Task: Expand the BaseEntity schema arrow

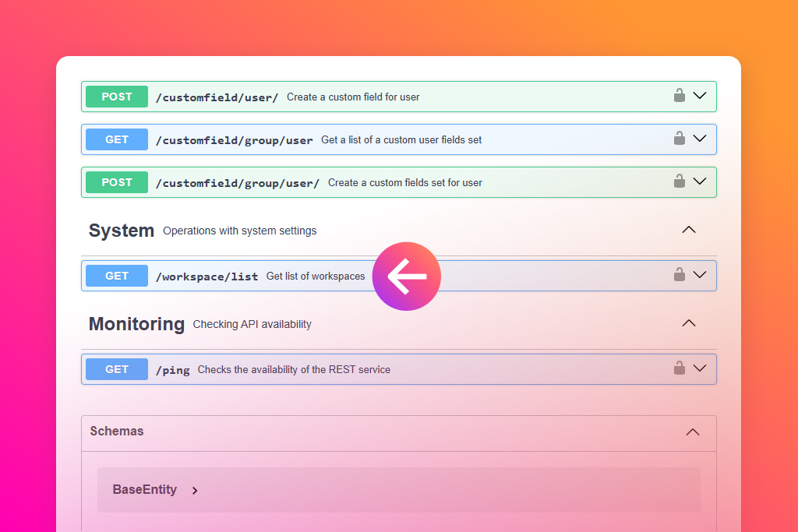Action: click(195, 491)
